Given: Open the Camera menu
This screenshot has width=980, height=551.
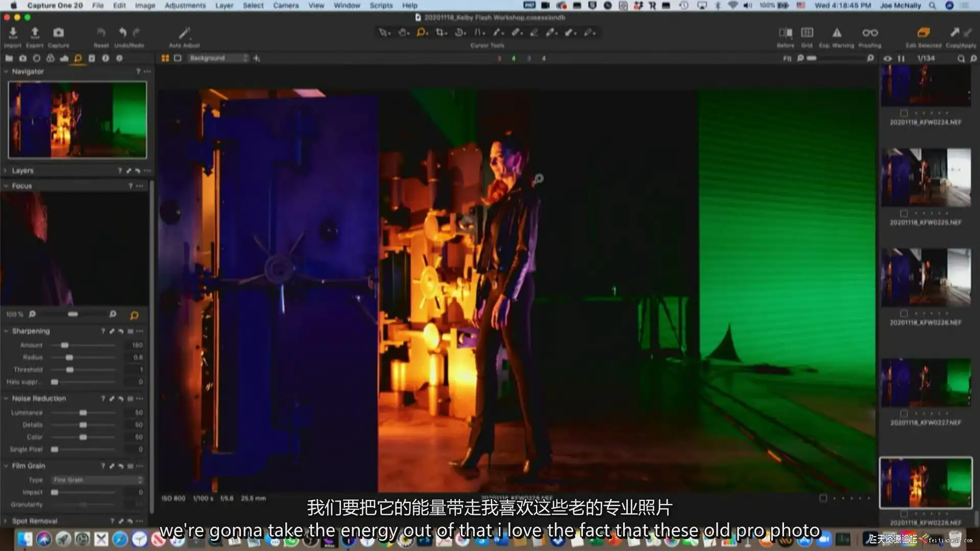Looking at the screenshot, I should (285, 5).
